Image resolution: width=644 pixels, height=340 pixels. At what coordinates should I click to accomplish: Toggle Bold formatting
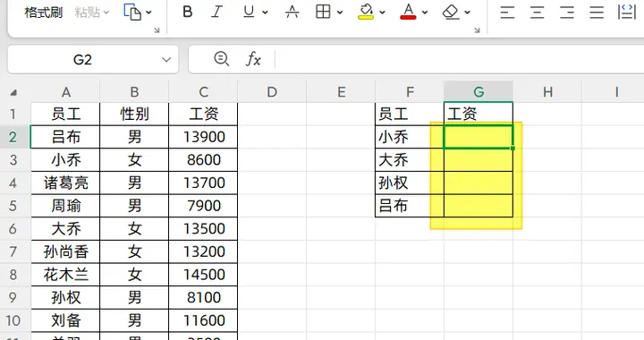coord(187,13)
